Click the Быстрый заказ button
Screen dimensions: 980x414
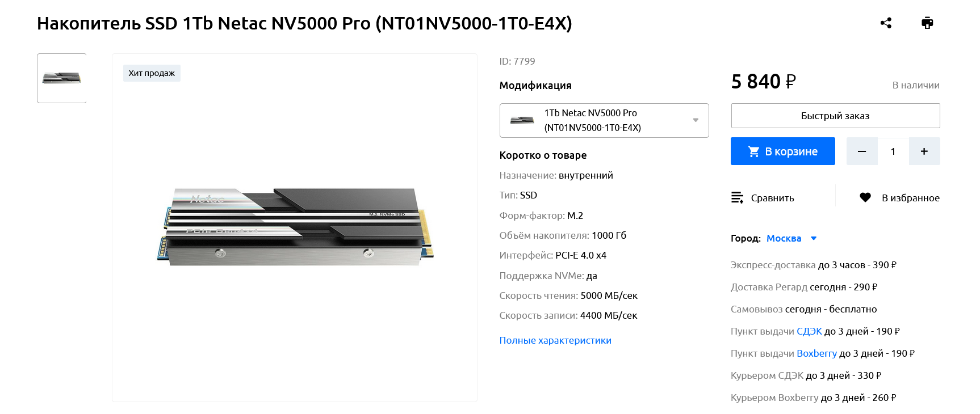point(835,116)
